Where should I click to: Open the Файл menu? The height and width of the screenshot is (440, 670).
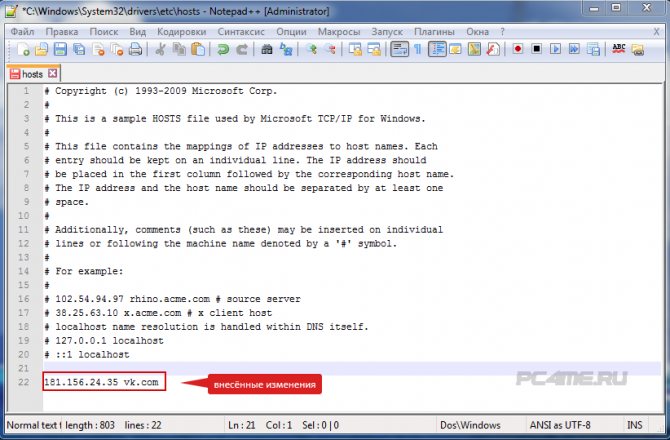(22, 32)
